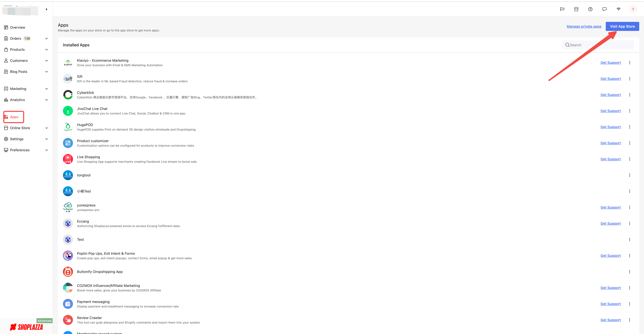Expand the Orders sidebar section
Image resolution: width=644 pixels, height=334 pixels.
47,38
